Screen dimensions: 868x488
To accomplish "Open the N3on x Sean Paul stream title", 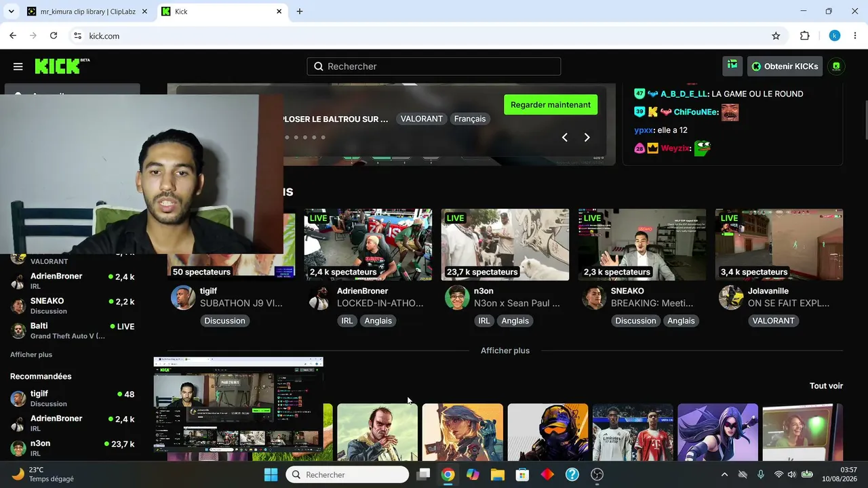I will [x=517, y=303].
